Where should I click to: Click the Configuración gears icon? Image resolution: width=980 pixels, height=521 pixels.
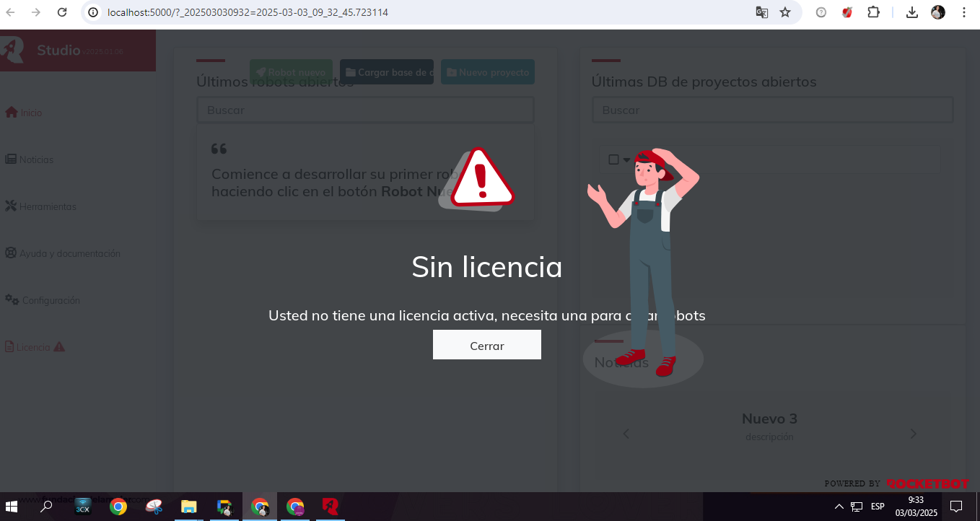coord(12,299)
